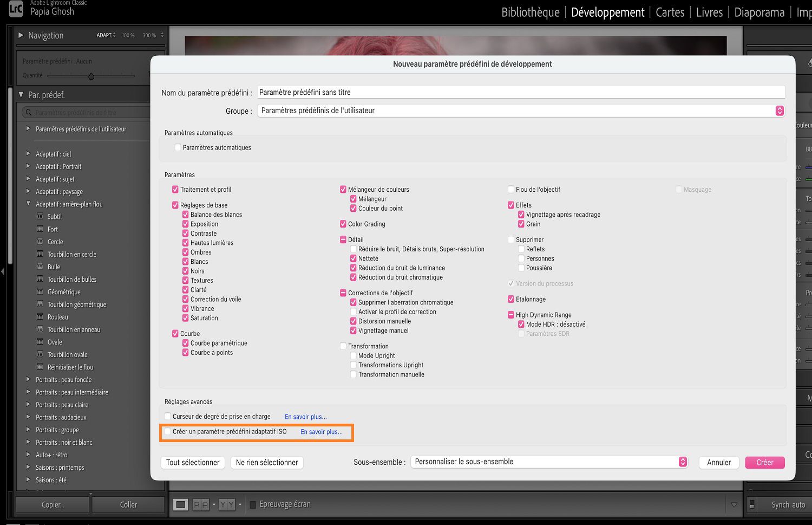Expand the Adaptatif : Portrait preset group
Screen dimensions: 812x525
coord(28,166)
